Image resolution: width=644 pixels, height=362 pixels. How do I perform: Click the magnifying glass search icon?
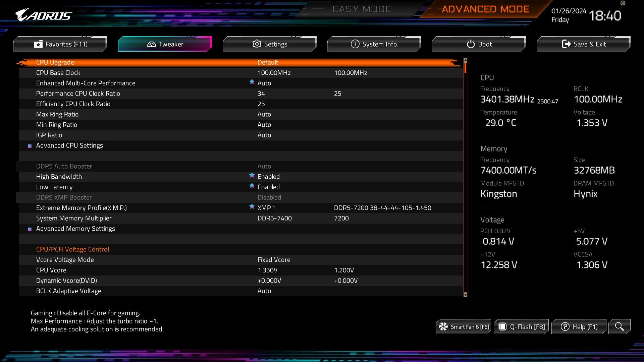(x=619, y=326)
